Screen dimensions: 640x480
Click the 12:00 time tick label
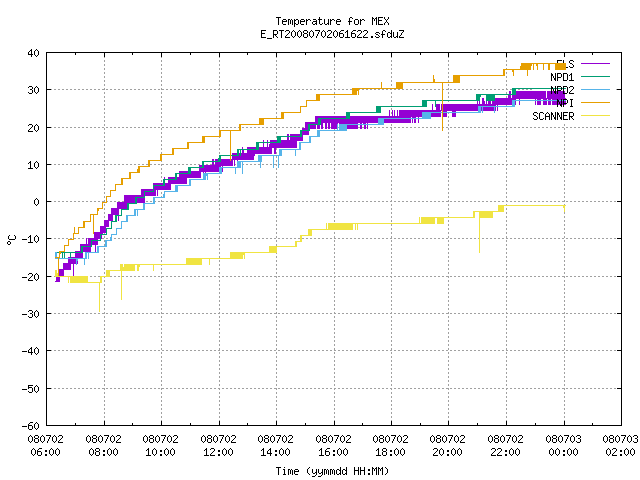pos(219,452)
